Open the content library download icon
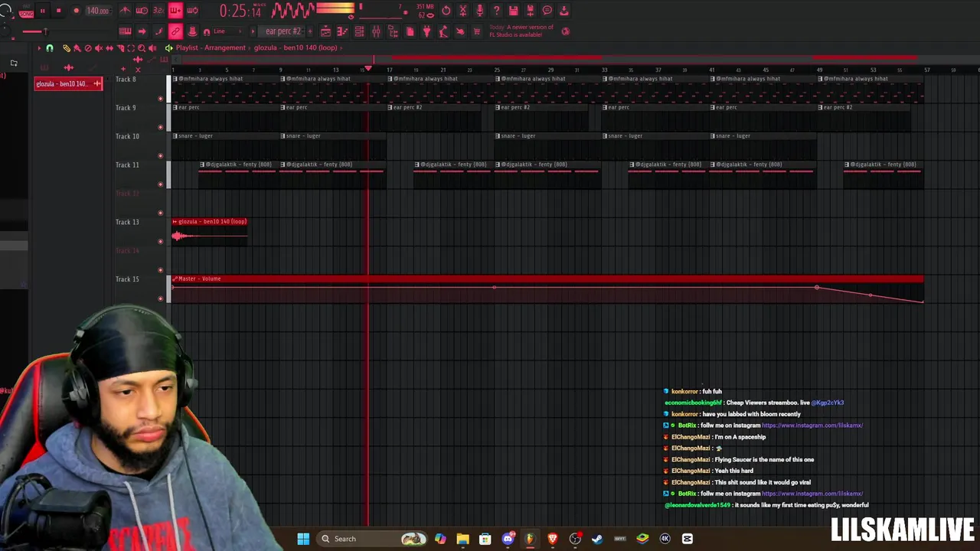This screenshot has width=980, height=551. coord(563,10)
